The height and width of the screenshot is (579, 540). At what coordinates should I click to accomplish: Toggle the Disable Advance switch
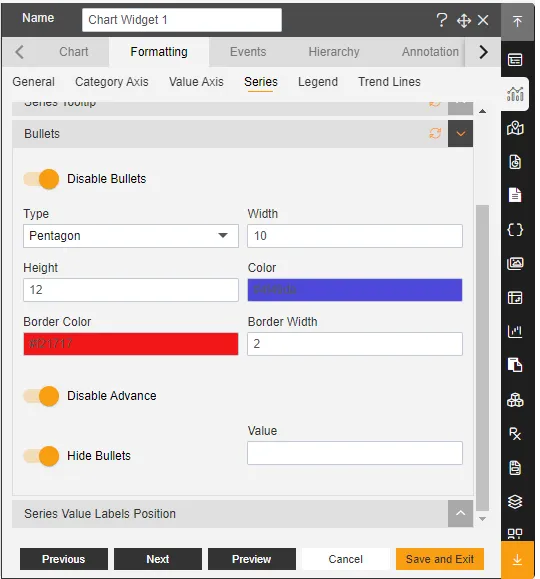point(41,396)
